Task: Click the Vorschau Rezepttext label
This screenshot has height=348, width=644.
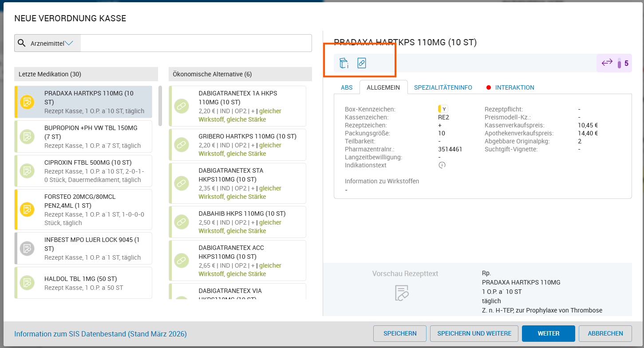Action: coord(405,274)
